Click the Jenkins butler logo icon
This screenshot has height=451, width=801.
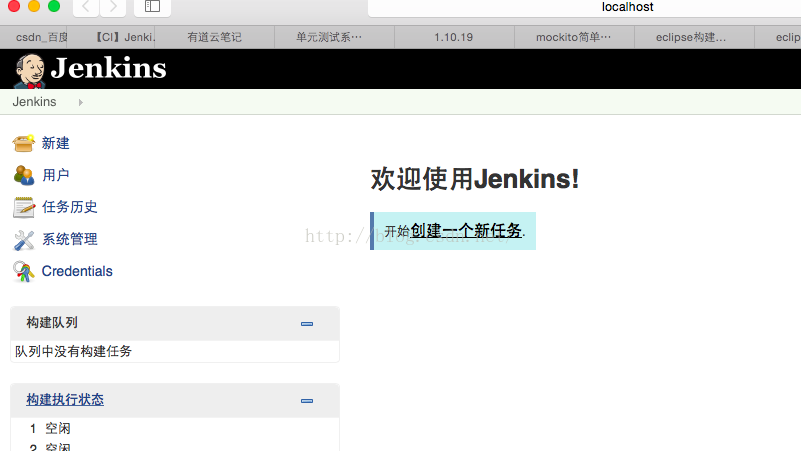tap(29, 70)
